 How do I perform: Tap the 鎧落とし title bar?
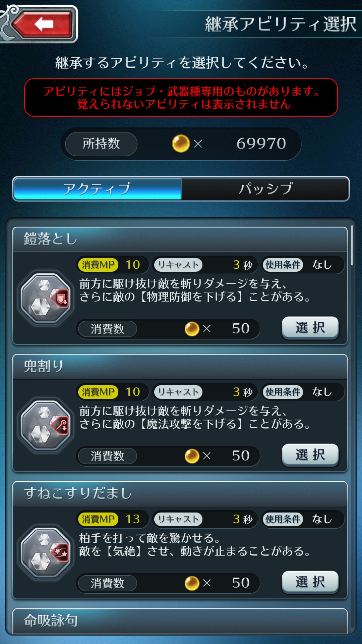click(x=180, y=239)
